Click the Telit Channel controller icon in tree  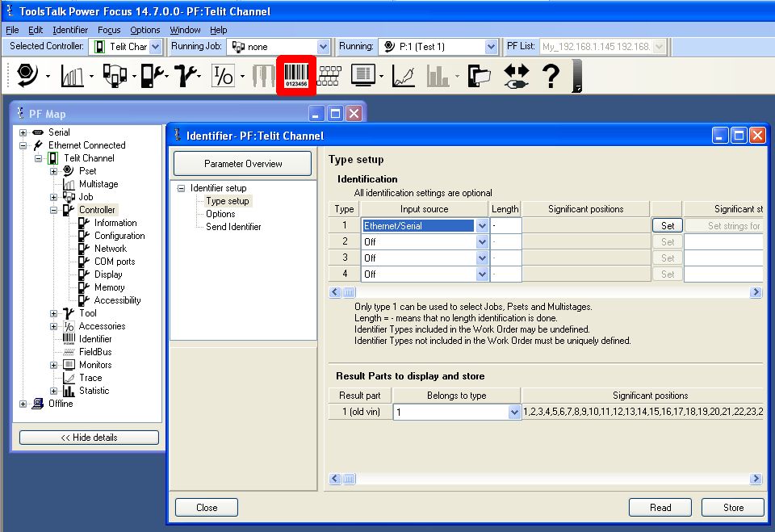click(53, 158)
